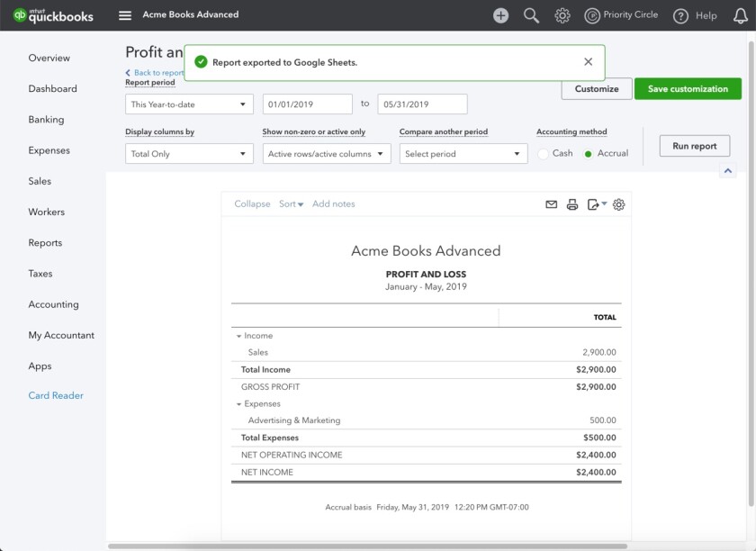The width and height of the screenshot is (756, 551).
Task: Open the notifications bell
Action: (740, 15)
